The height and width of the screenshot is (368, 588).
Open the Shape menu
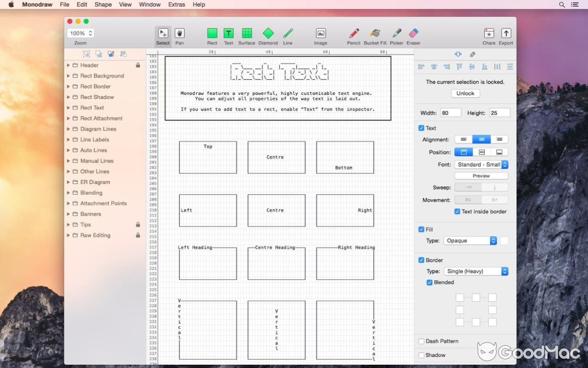tap(103, 5)
